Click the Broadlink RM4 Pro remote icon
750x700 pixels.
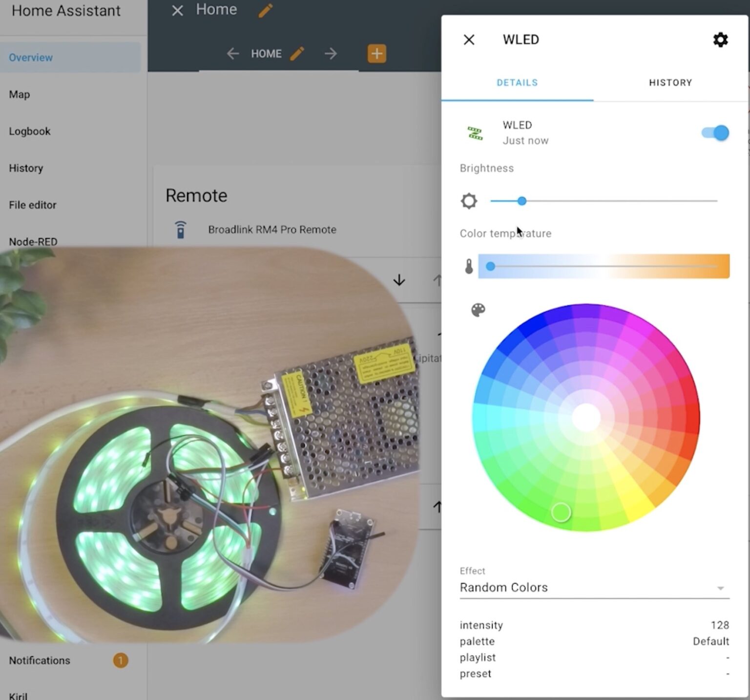click(x=181, y=229)
